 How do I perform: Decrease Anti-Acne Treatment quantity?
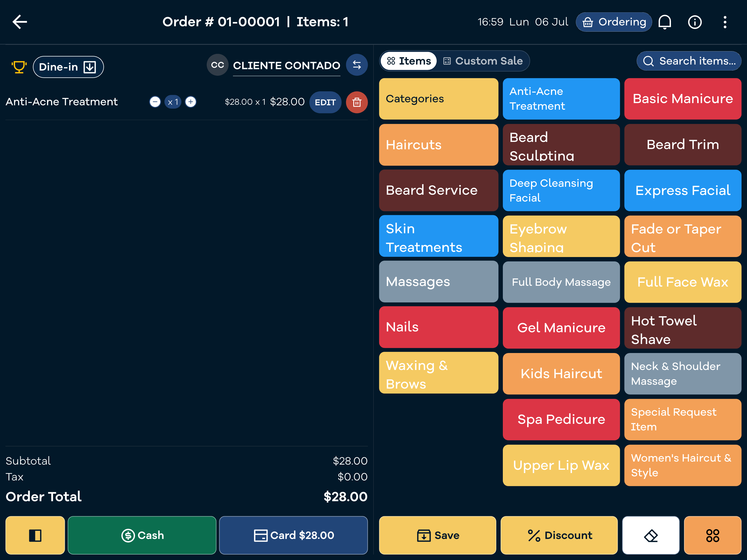coord(155,102)
